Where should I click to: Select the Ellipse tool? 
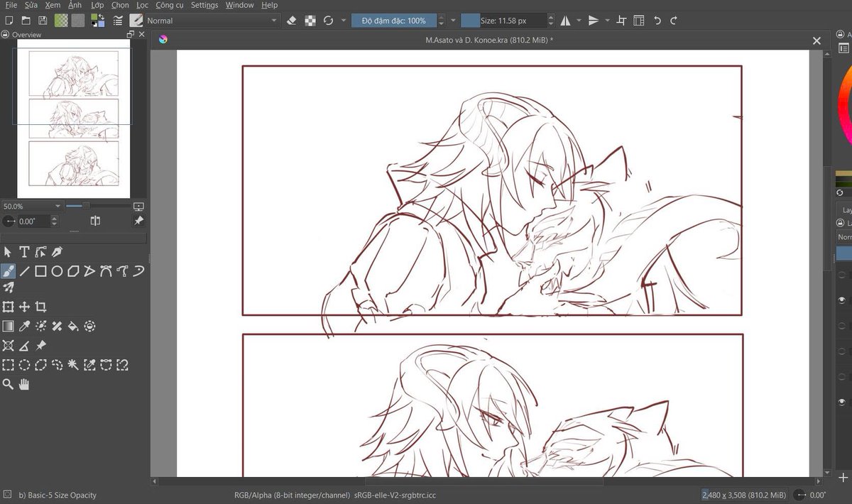pos(57,270)
